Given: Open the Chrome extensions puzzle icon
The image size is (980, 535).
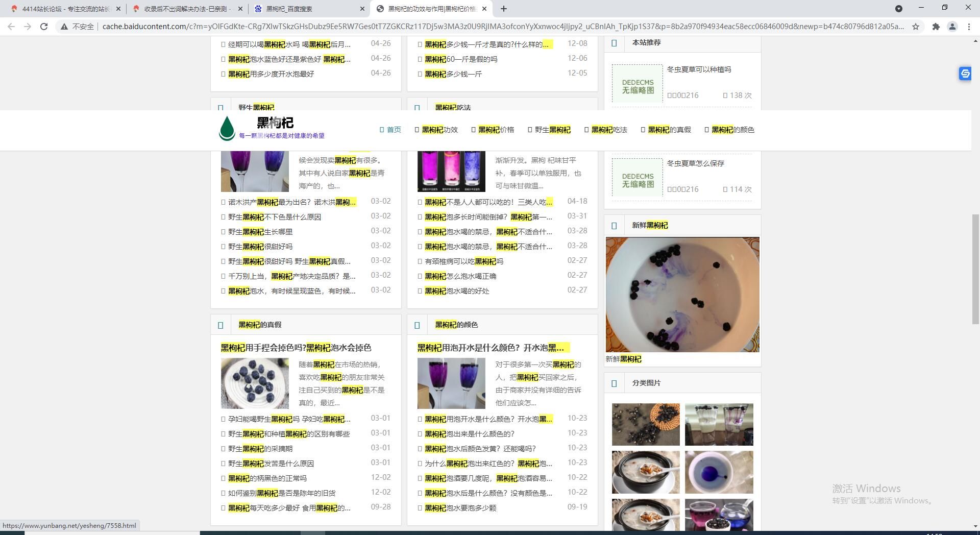Looking at the screenshot, I should click(937, 26).
